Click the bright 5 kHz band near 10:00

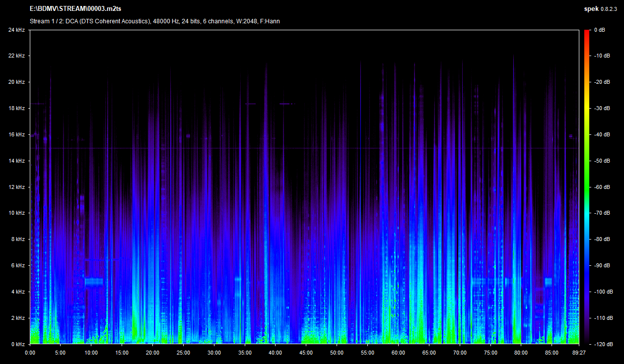pos(93,282)
